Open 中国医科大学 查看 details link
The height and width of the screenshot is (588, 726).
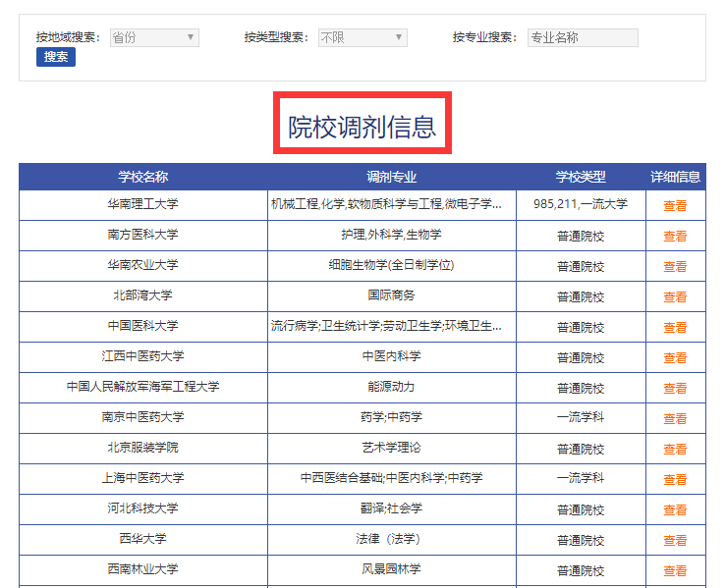pyautogui.click(x=675, y=328)
